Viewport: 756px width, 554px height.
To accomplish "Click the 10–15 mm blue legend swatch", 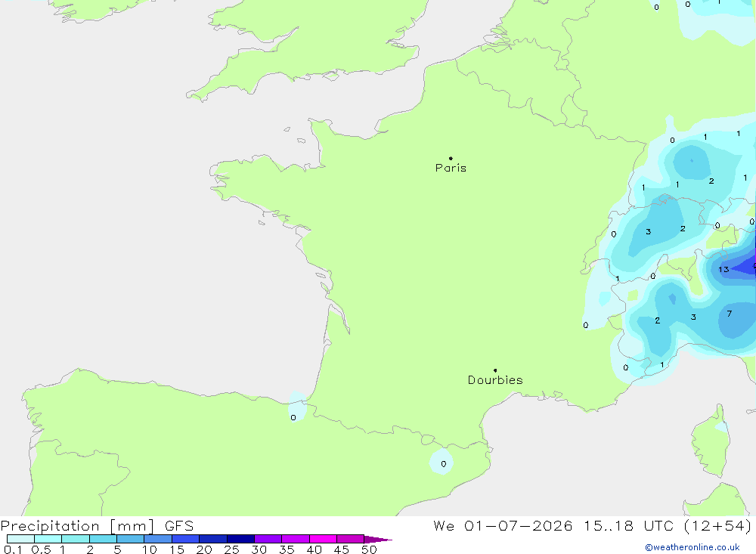I will pos(158,539).
